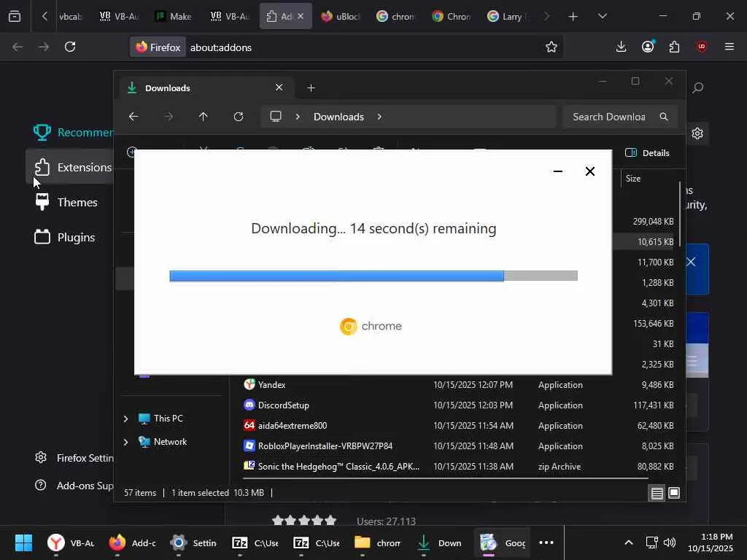The width and height of the screenshot is (747, 560).
Task: Open the chrome folder taskbar item
Action: (x=379, y=542)
